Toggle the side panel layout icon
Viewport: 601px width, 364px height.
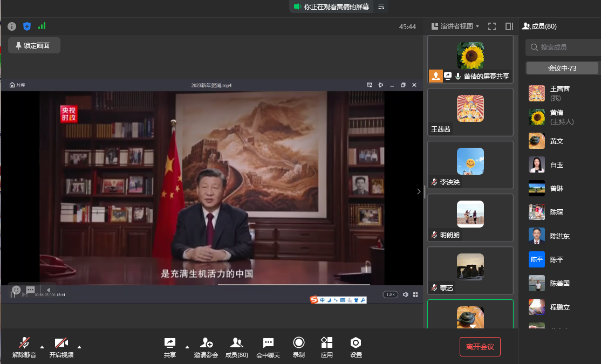(x=509, y=26)
